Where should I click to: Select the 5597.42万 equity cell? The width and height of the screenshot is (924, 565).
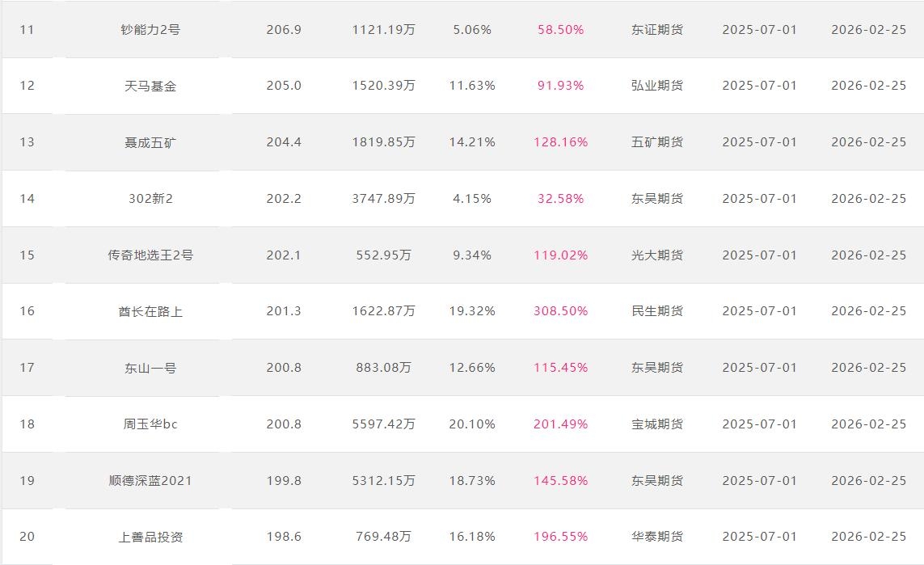pyautogui.click(x=384, y=424)
